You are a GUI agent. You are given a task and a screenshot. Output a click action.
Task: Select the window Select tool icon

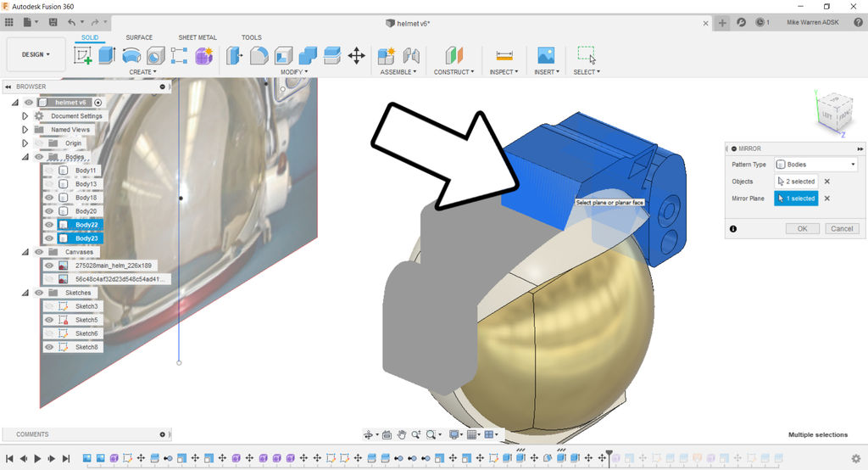[587, 55]
